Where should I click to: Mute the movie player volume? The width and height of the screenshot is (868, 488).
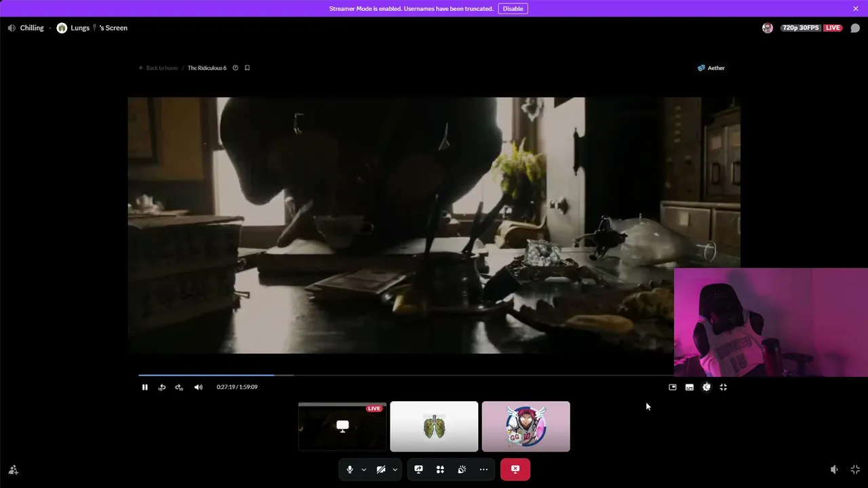198,387
